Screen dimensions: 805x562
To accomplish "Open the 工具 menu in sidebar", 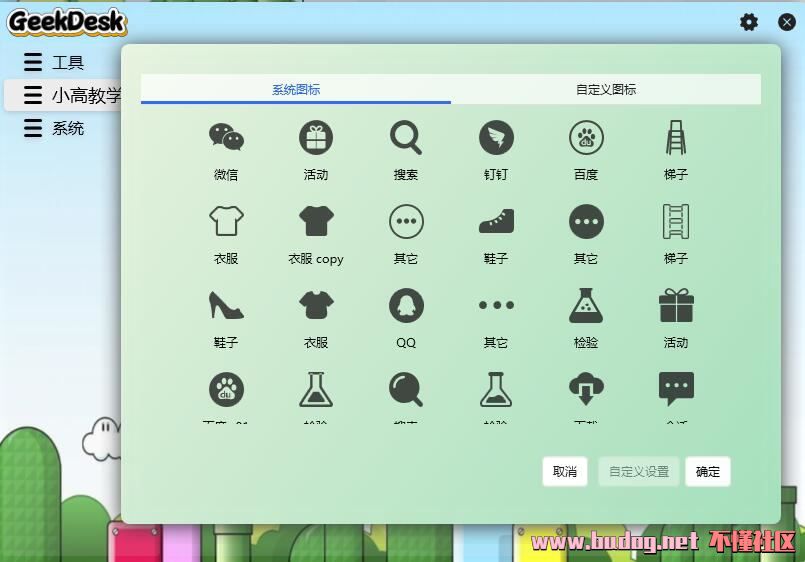I will [53, 63].
